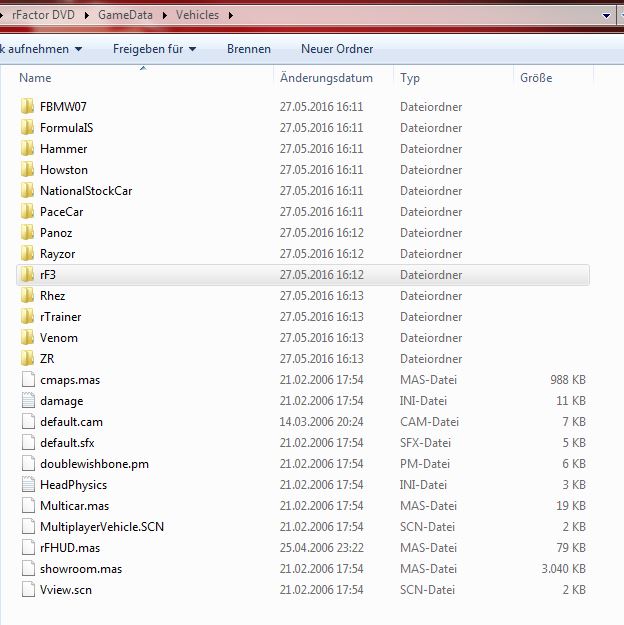Sort files by the Name column header
Viewport: 624px width, 625px height.
click(35, 78)
